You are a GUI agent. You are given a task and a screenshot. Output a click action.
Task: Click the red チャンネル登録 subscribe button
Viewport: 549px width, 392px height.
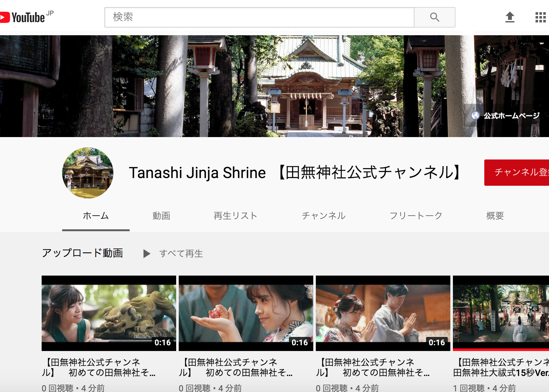[516, 173]
